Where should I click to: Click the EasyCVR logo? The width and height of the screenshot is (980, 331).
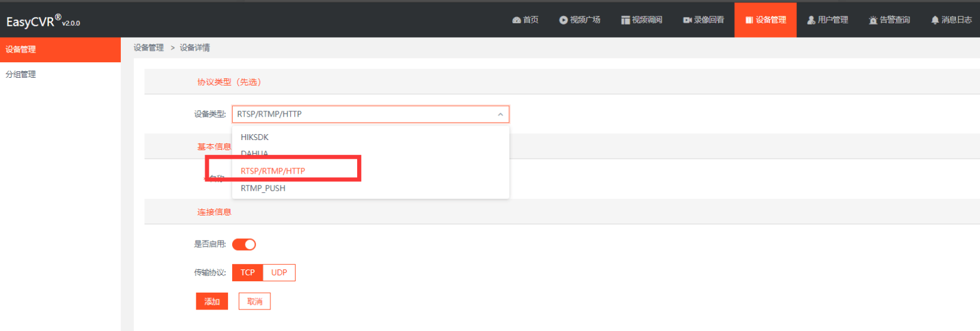click(x=43, y=21)
